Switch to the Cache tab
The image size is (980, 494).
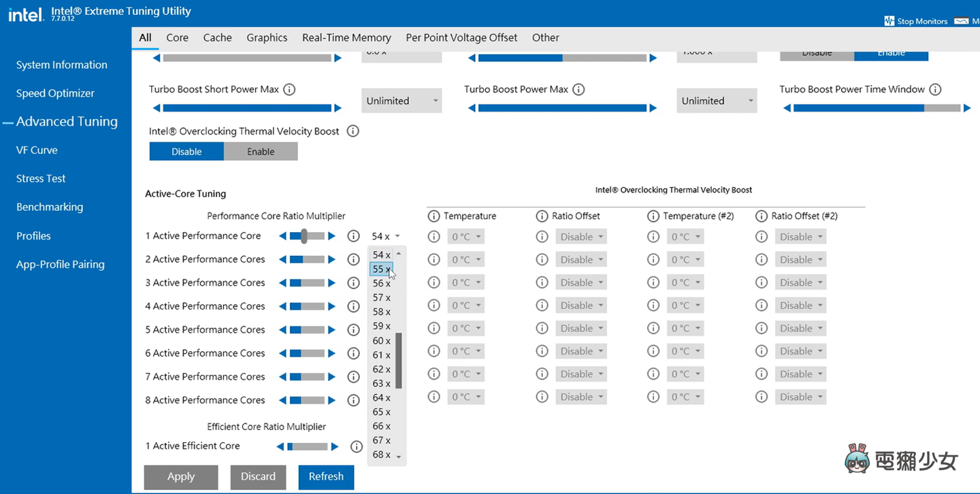pyautogui.click(x=217, y=37)
